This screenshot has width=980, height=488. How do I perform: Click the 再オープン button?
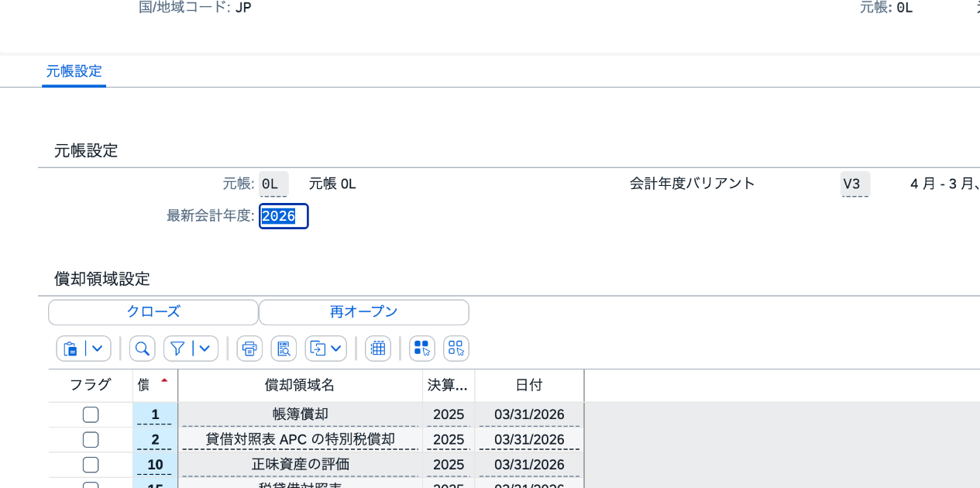(364, 312)
